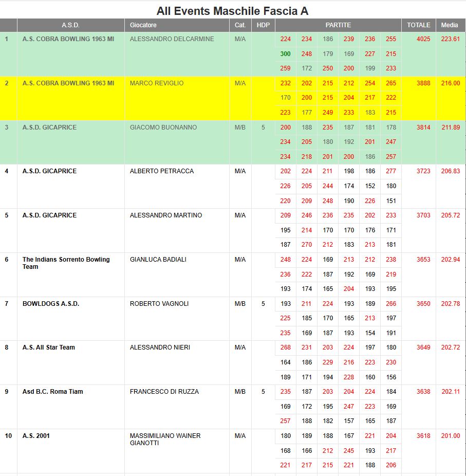The image size is (466, 476).
Task: Select player MARCO REVIGLIO
Action: [156, 83]
